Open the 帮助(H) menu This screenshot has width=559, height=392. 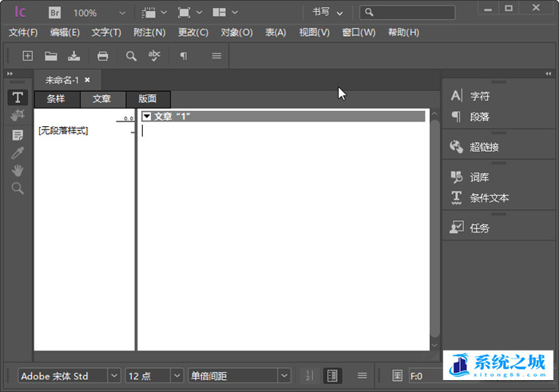click(x=403, y=33)
